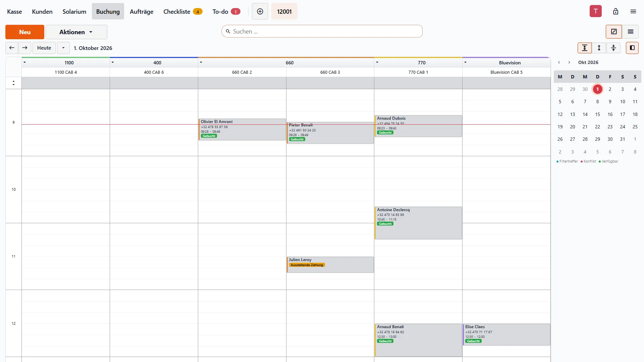The image size is (644, 362).
Task: Select 15 in the mini calendar
Action: (x=597, y=114)
